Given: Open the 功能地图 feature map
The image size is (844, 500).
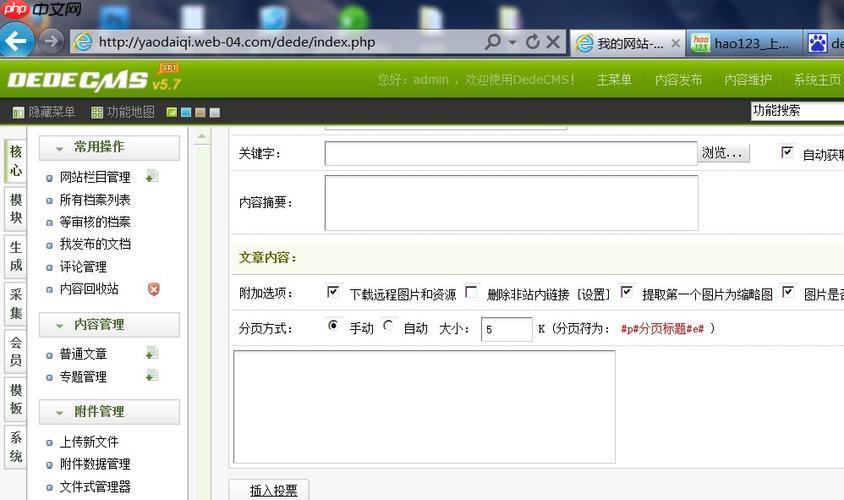Looking at the screenshot, I should [x=123, y=112].
